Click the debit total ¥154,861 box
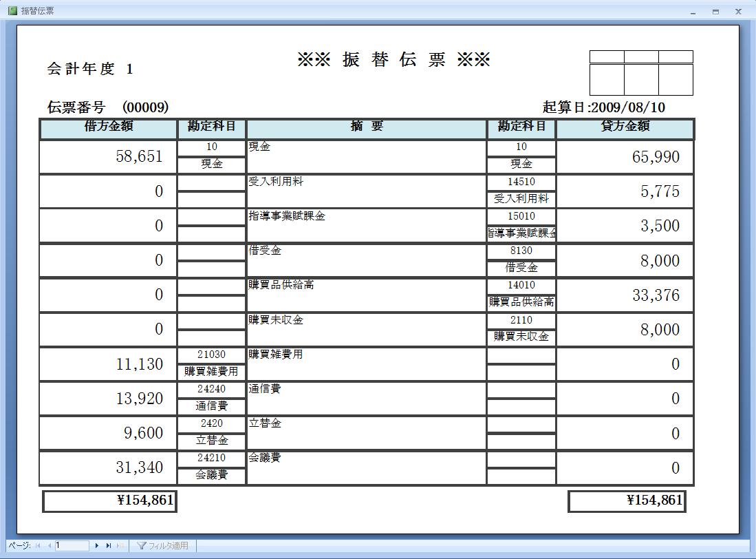This screenshot has width=756, height=559. [109, 500]
